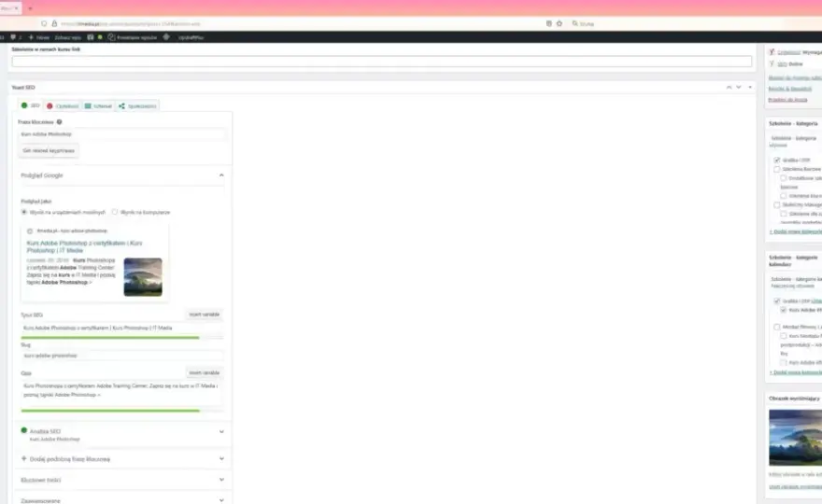
Task: Select mobile result preview radio button
Action: pyautogui.click(x=24, y=212)
